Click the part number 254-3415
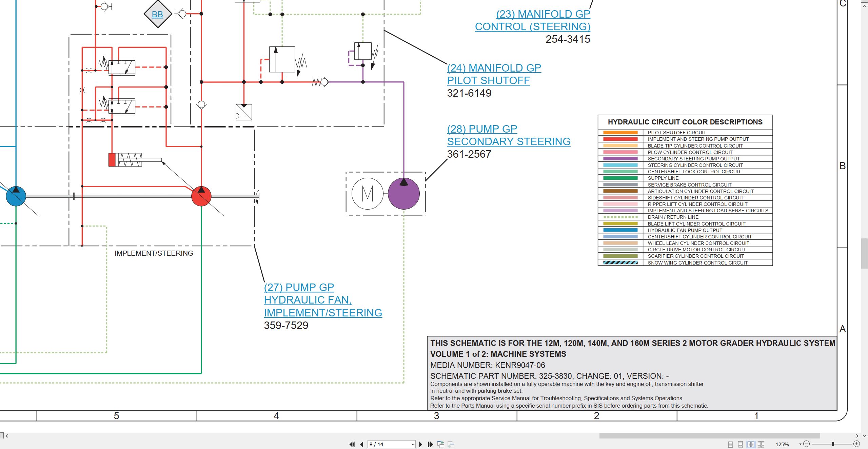Viewport: 868px width, 449px height. 568,39
